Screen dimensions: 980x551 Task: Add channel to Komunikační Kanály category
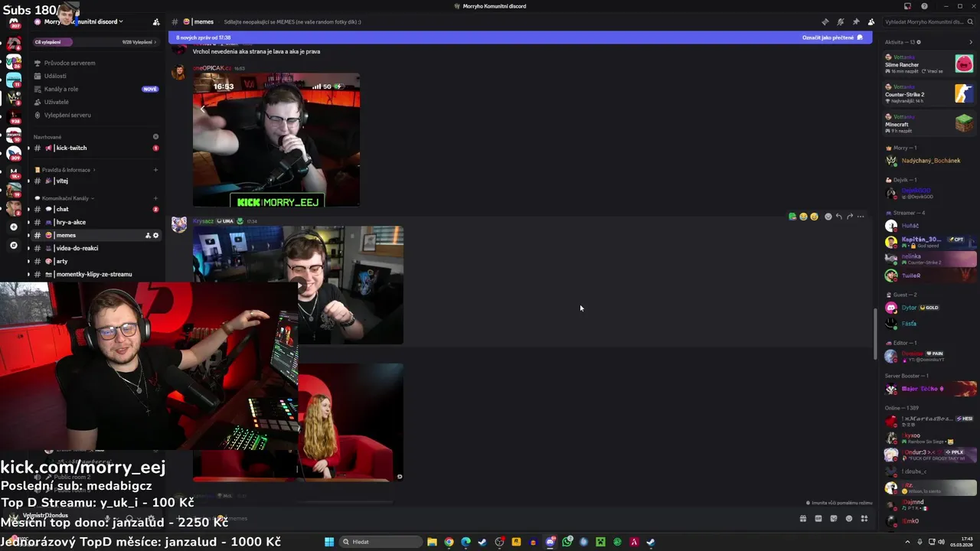pyautogui.click(x=155, y=198)
